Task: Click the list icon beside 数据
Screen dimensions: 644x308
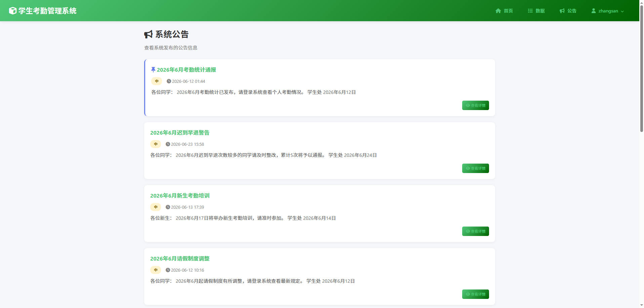Action: pos(530,11)
